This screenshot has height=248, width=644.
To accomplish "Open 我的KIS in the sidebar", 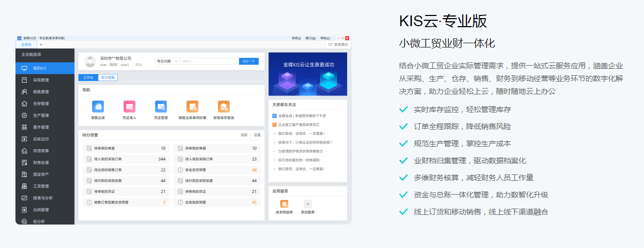I will point(45,68).
